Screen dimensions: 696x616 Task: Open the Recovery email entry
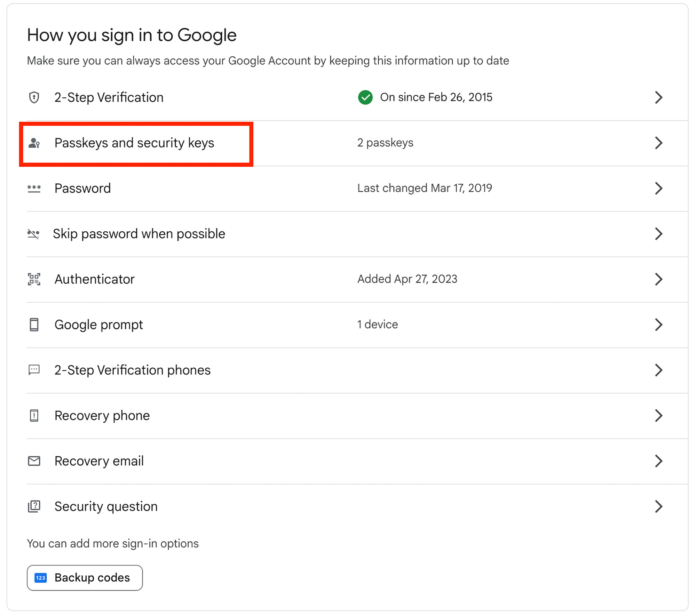99,461
